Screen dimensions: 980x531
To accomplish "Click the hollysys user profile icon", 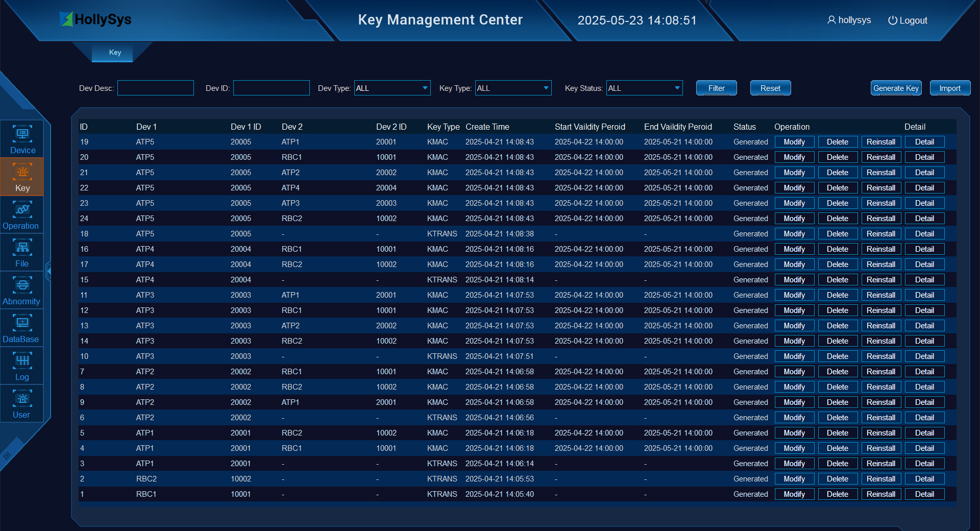I will [x=831, y=20].
